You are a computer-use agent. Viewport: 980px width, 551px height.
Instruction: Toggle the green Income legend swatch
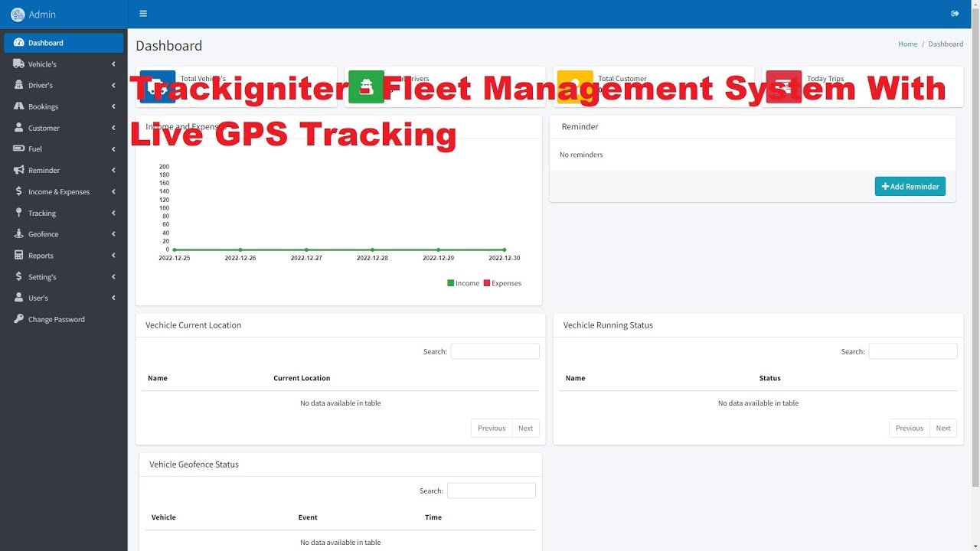point(450,283)
